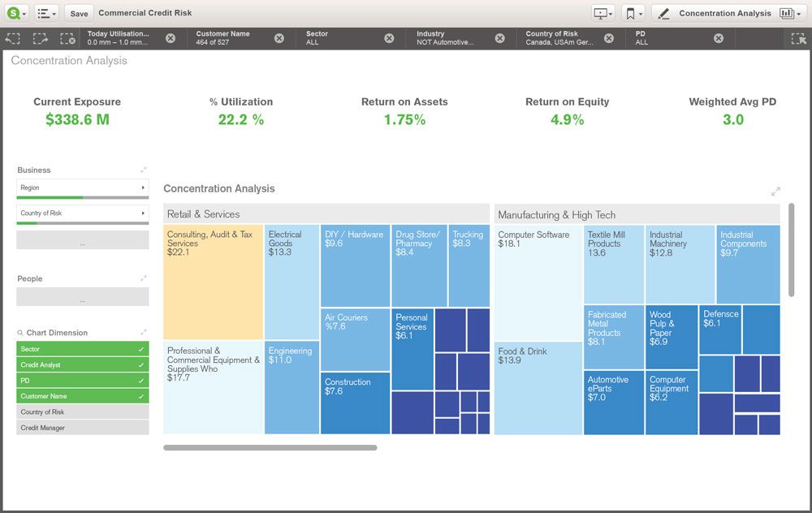The height and width of the screenshot is (513, 812).
Task: Uncheck Credit Analyst dimension
Action: 81,364
